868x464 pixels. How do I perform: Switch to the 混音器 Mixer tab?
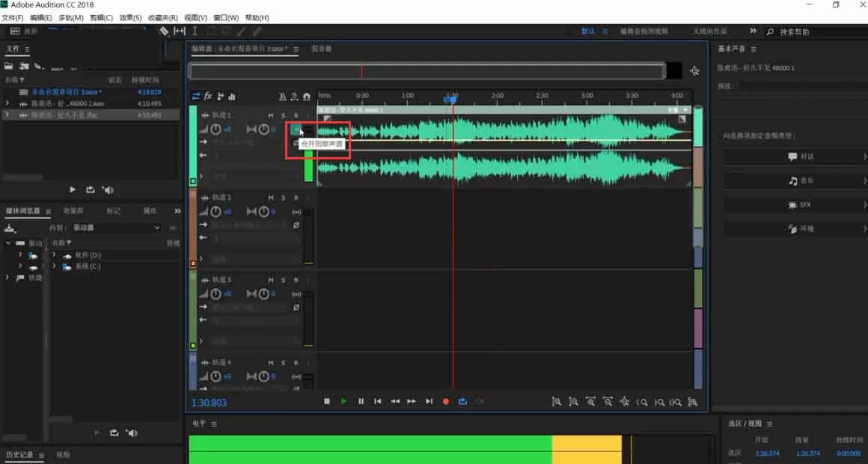[322, 49]
